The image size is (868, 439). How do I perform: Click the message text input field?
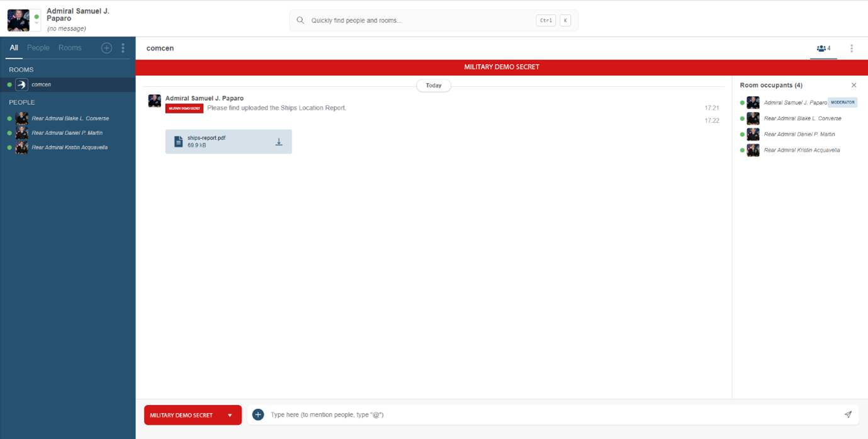pyautogui.click(x=548, y=414)
